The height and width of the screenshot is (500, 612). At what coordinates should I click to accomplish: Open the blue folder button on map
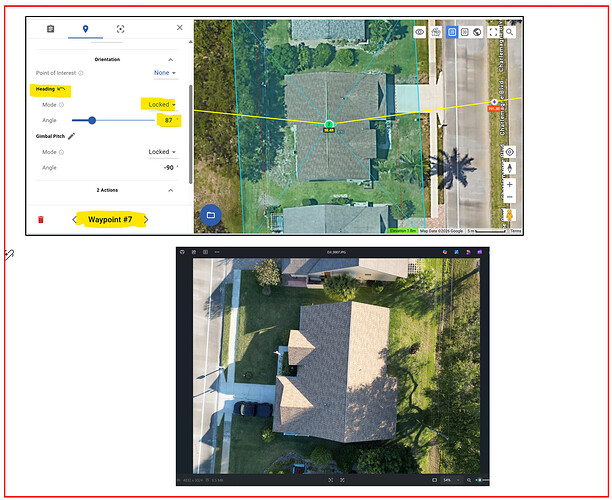pyautogui.click(x=210, y=214)
